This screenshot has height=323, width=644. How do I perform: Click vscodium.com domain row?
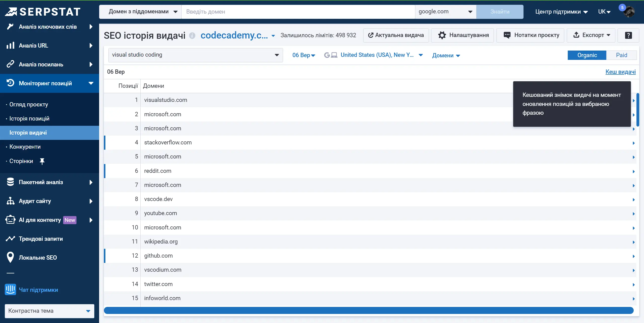click(370, 270)
